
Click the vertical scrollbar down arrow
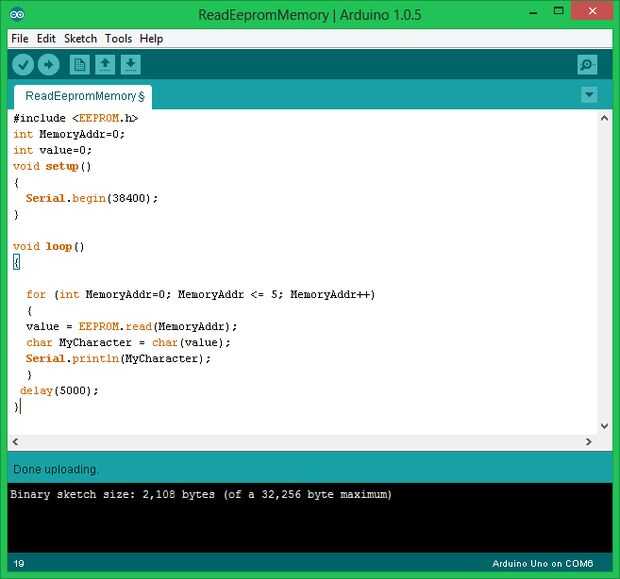tap(604, 426)
